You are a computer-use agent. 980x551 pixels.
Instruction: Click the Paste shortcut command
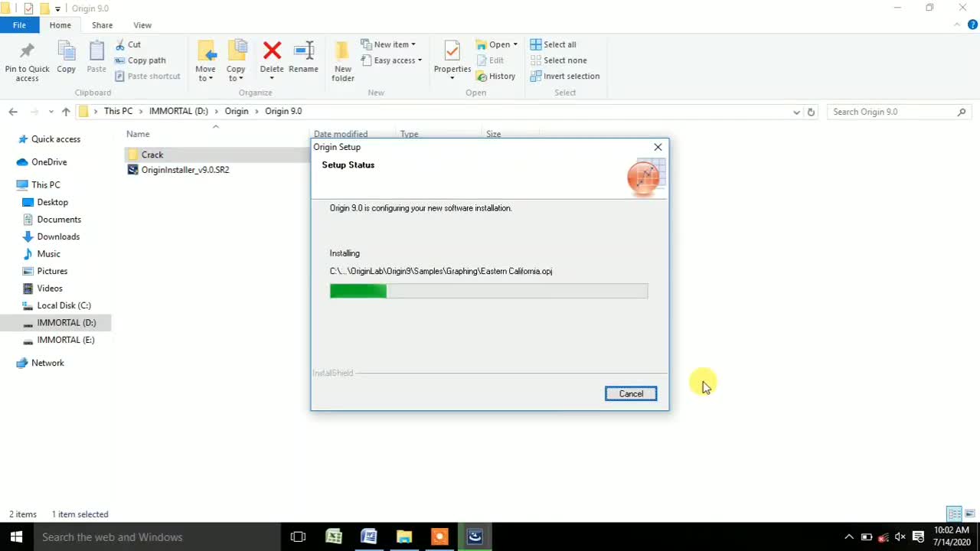(x=148, y=76)
